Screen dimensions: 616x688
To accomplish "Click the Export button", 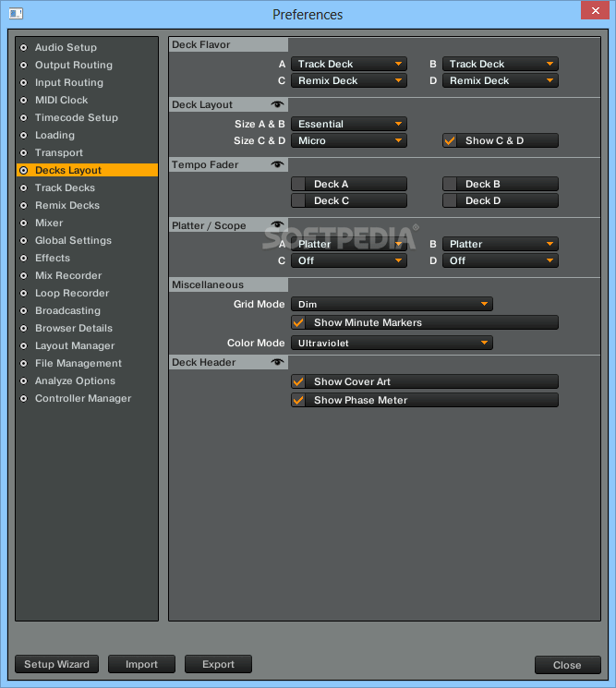I will coord(218,664).
